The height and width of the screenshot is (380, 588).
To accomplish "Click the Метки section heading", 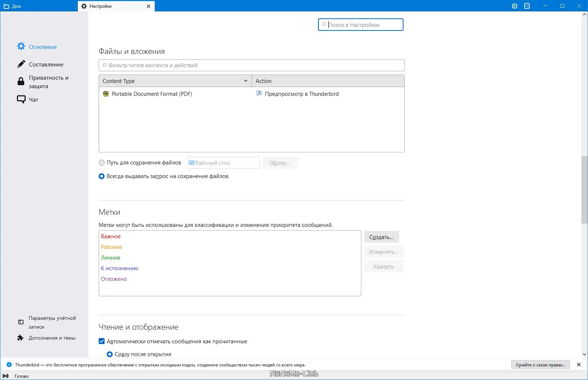I will (109, 212).
